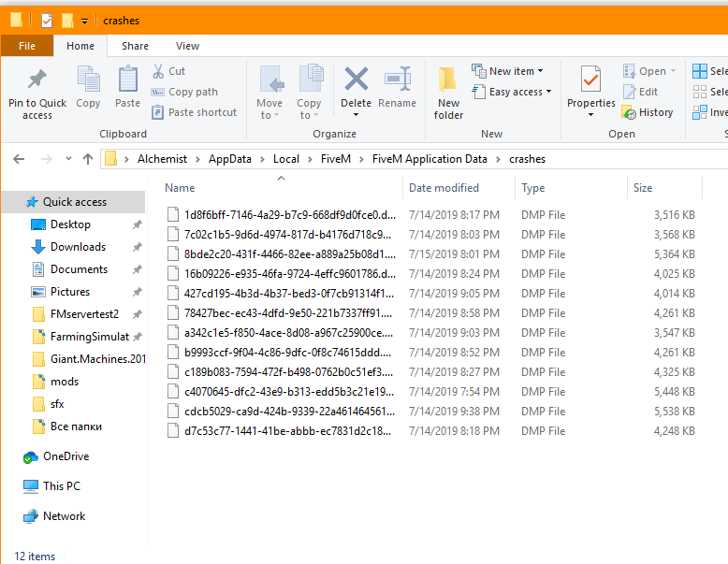Click the file icon of c4070645-dfc2-43e9
The image size is (728, 564).
[173, 392]
